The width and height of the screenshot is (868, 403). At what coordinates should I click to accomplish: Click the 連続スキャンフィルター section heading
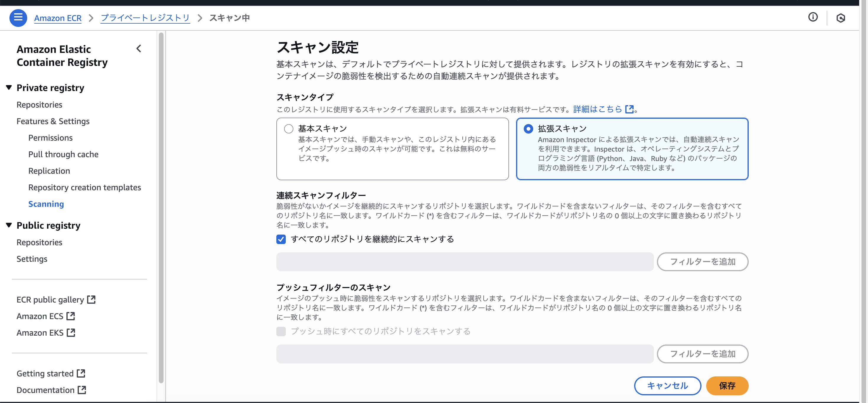(321, 195)
